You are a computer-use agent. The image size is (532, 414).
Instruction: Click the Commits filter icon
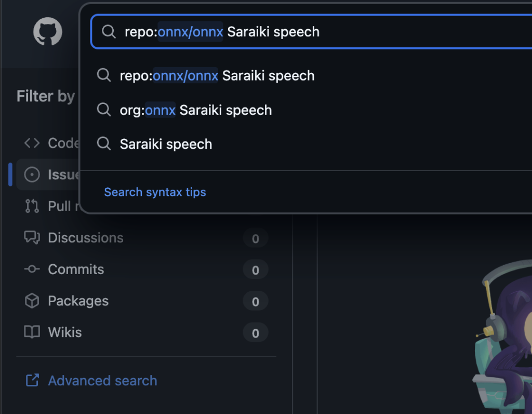(32, 269)
